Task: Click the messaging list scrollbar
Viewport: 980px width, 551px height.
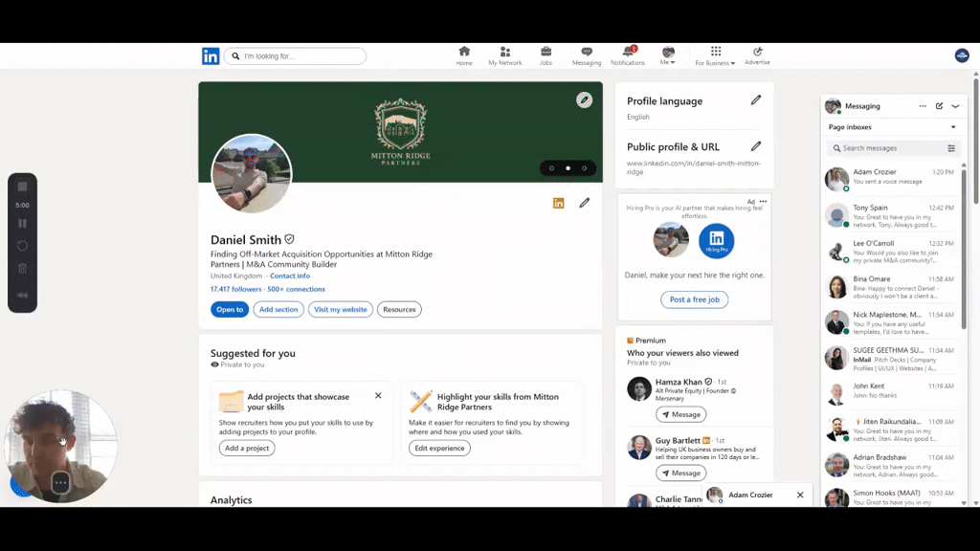Action: point(963,248)
